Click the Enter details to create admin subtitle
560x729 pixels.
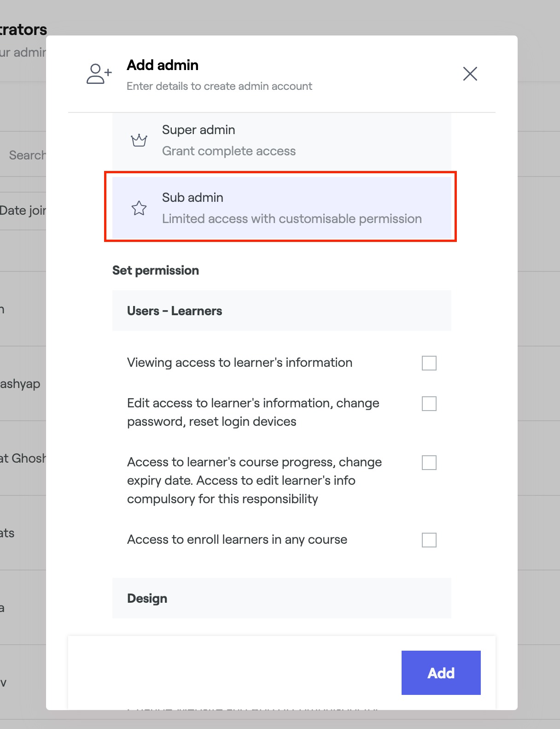pos(219,86)
